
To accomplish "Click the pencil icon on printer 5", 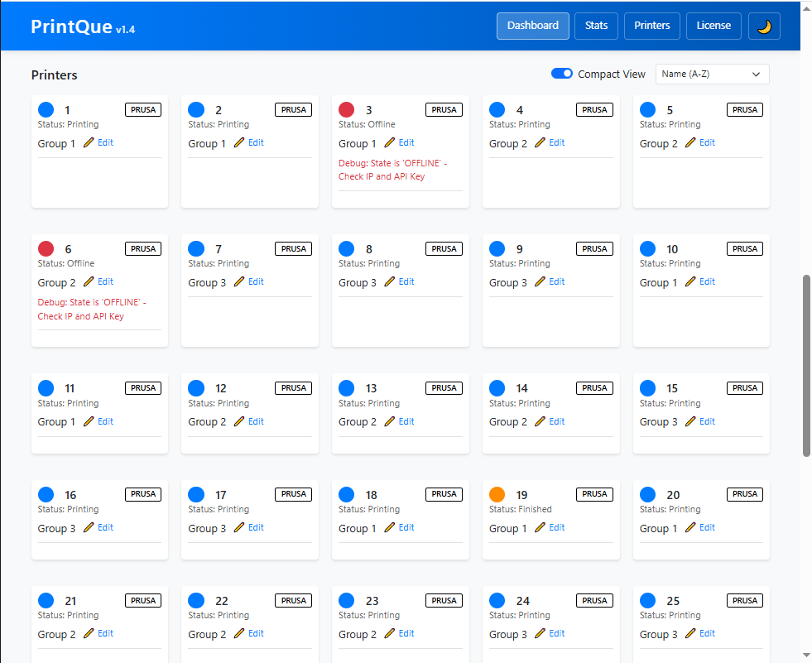I will pos(690,142).
